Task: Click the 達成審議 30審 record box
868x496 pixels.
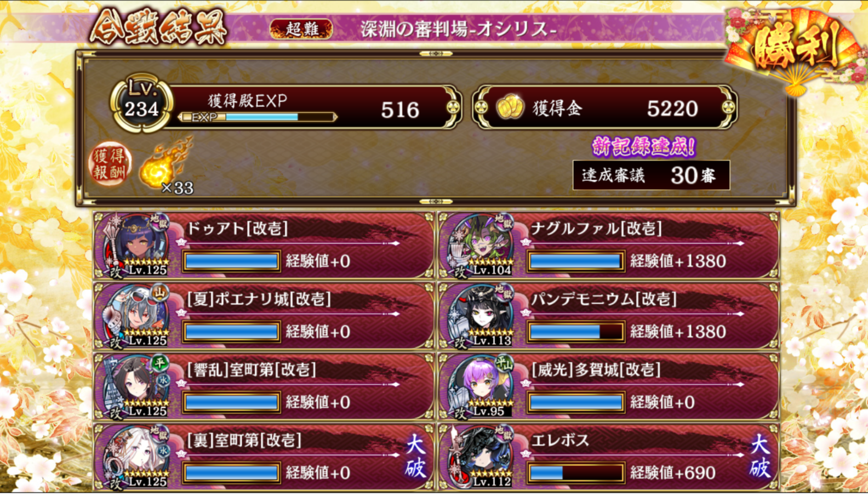Action: [x=651, y=175]
